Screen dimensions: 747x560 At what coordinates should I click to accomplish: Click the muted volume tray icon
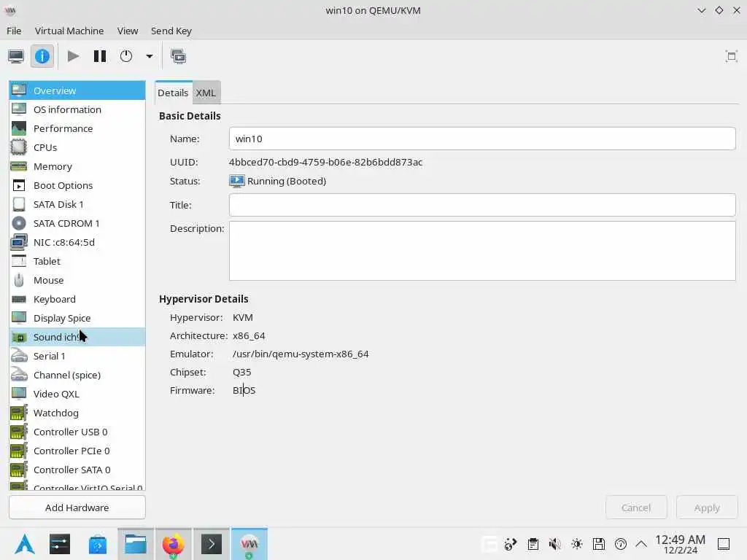(x=554, y=544)
